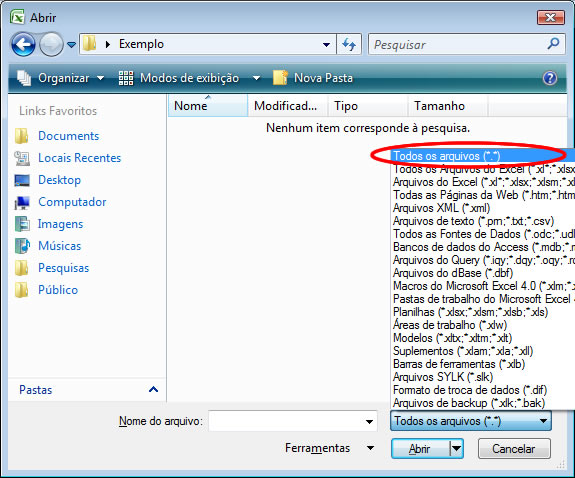Select Arquivos do Excel filter option
The width and height of the screenshot is (575, 478).
[483, 182]
